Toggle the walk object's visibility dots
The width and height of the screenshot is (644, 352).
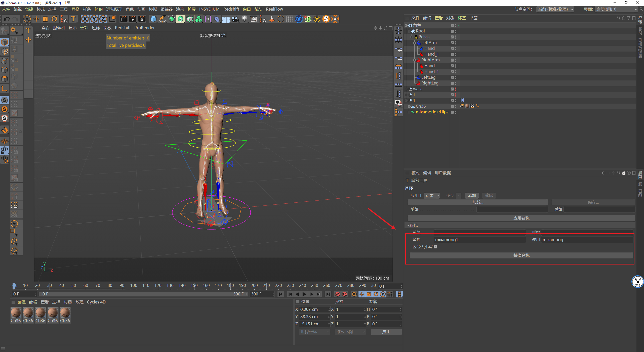[x=456, y=89]
